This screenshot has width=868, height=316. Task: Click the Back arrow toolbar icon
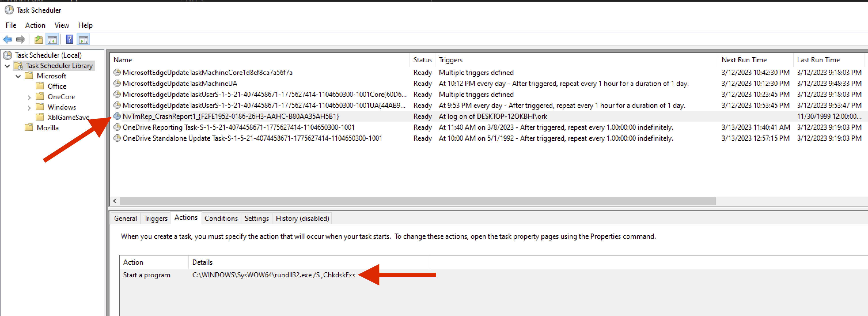coord(7,40)
